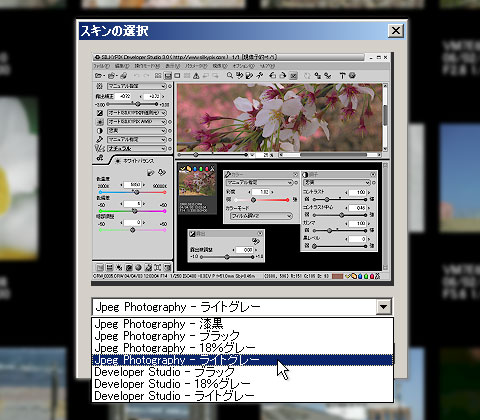Choose 'Jpeg Photography - 18%グレー' from list
Image resolution: width=480 pixels, height=420 pixels.
point(242,348)
